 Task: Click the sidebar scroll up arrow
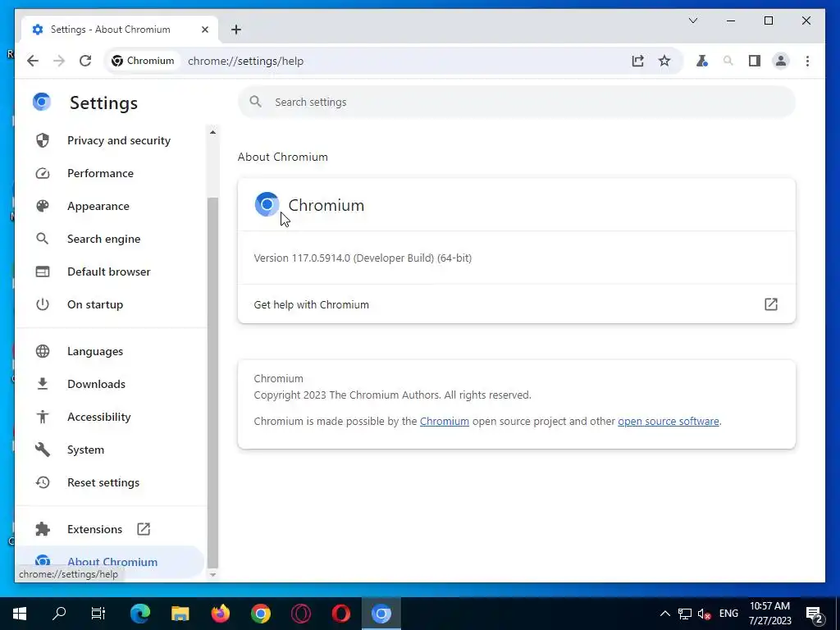coord(212,132)
